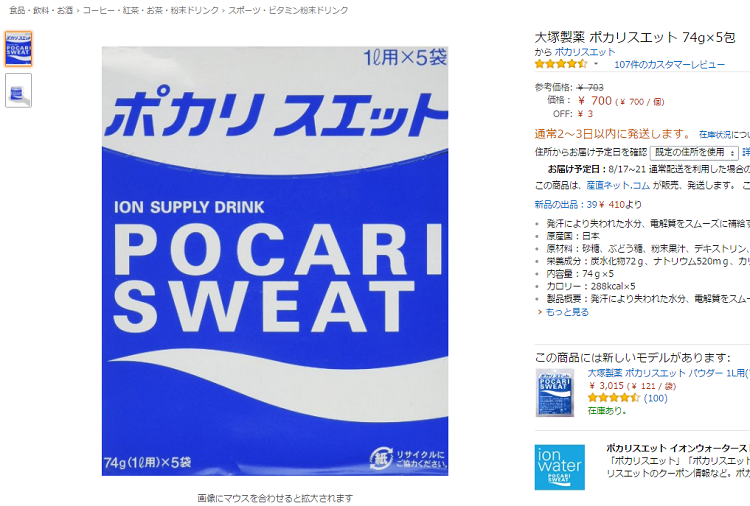Screen dimensions: 750x506
Task: Click the star rating of the newer model
Action: pos(613,398)
